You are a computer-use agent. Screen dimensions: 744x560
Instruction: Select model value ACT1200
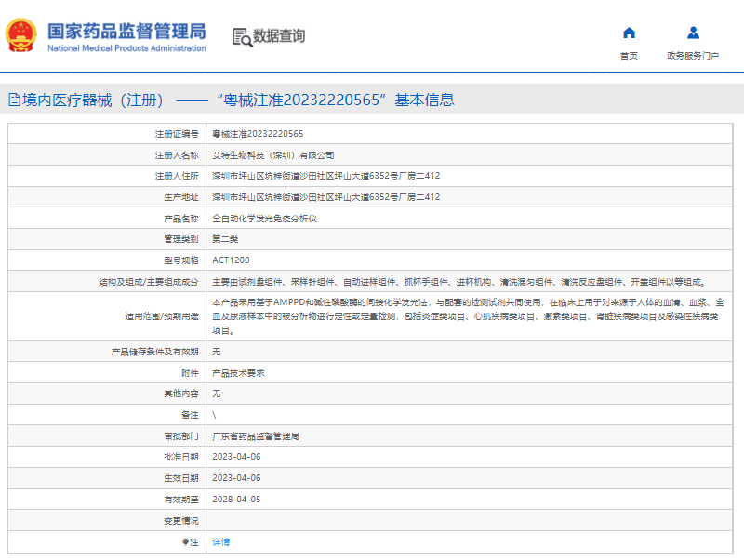(x=231, y=260)
